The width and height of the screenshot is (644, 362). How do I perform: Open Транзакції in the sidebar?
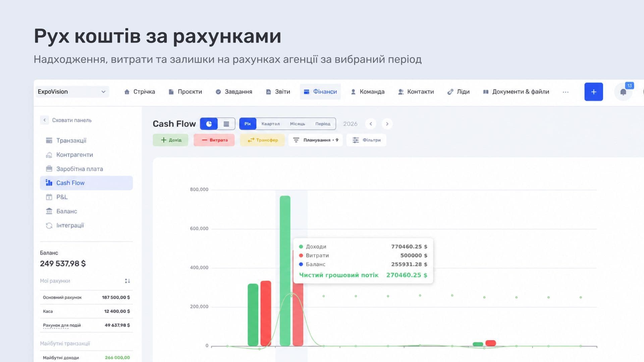(86, 140)
